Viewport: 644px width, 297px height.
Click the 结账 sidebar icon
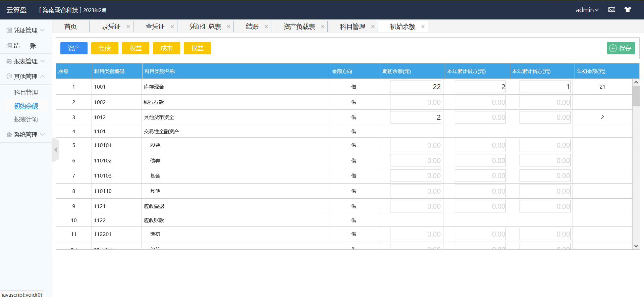click(x=9, y=46)
